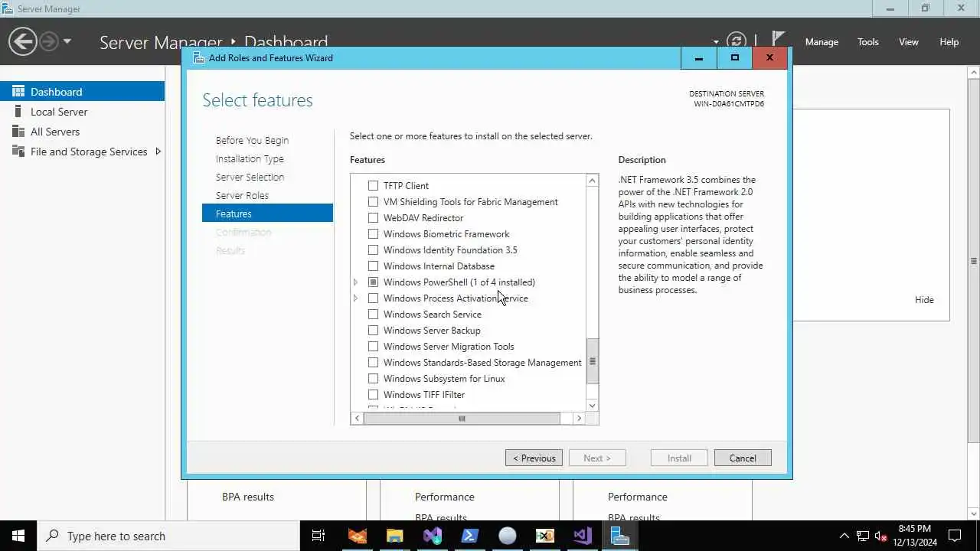Check Windows Subsystem for Linux
Viewport: 980px width, 551px height.
coord(373,378)
